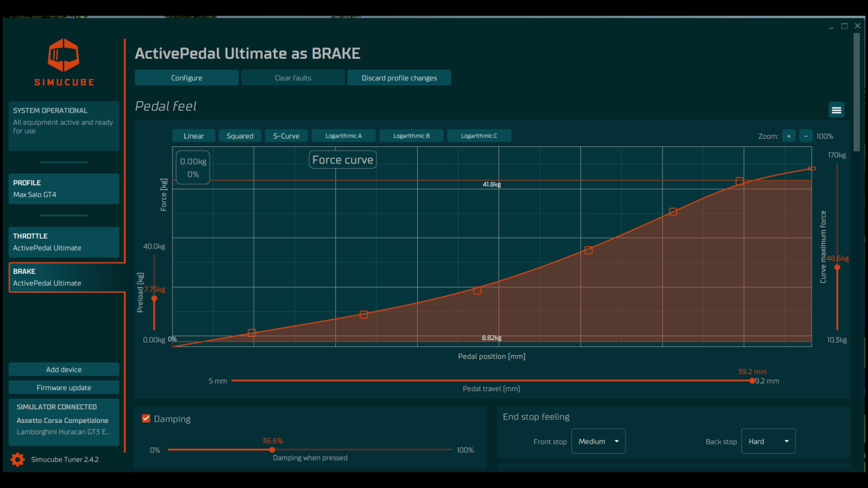Open the PROFILE Max Salo GT4 panel
Image resolution: width=868 pixels, height=488 pixels.
click(64, 189)
